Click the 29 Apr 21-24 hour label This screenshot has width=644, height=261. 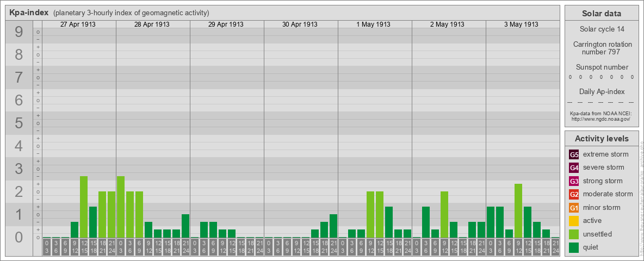click(x=259, y=247)
